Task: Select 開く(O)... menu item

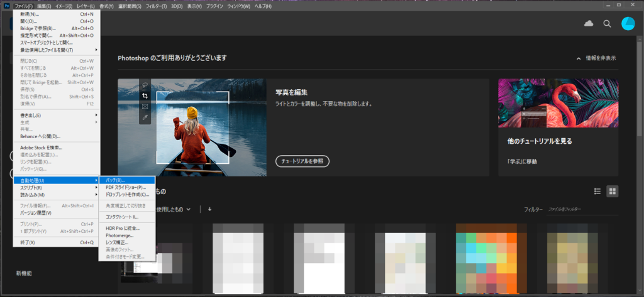Action: (57, 21)
